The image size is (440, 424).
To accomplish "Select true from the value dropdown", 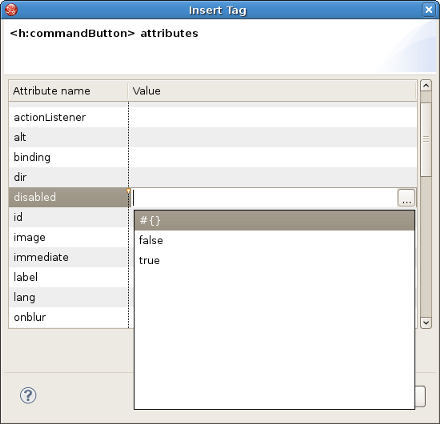I will [274, 260].
